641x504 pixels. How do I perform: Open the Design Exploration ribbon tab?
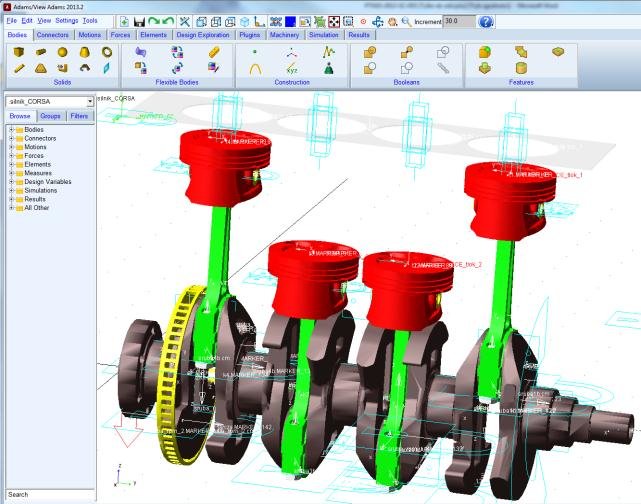(203, 35)
